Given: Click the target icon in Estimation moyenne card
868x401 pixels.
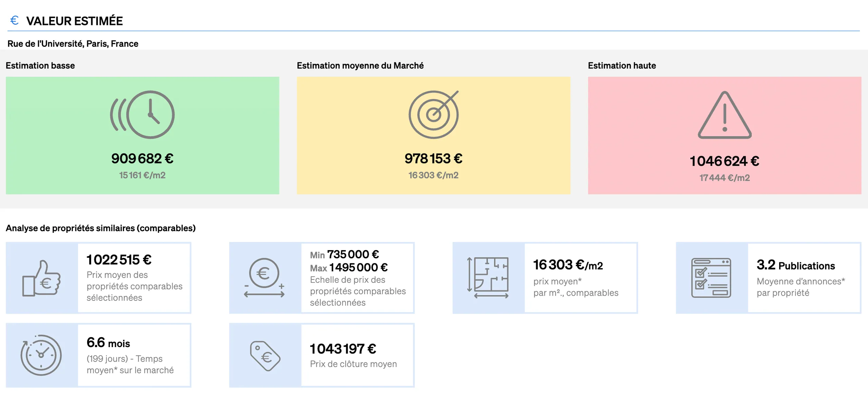Looking at the screenshot, I should coord(434,115).
